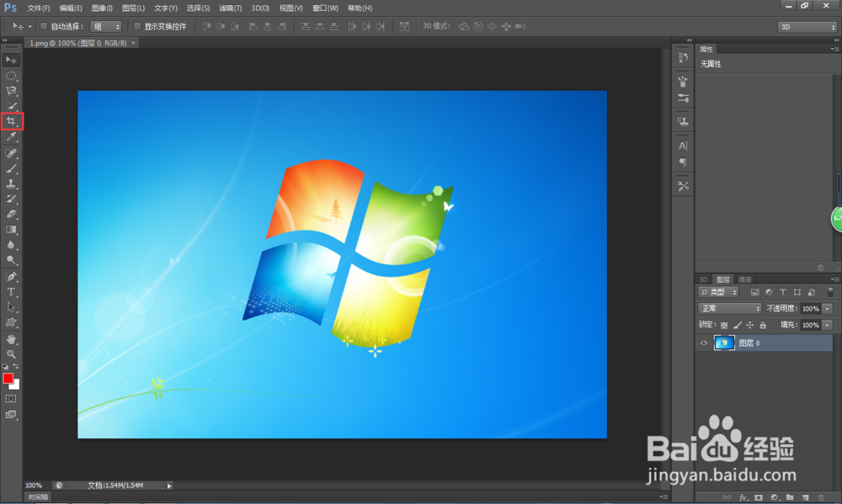The image size is (842, 504).
Task: Open 正常 blend mode dropdown
Action: pos(730,309)
